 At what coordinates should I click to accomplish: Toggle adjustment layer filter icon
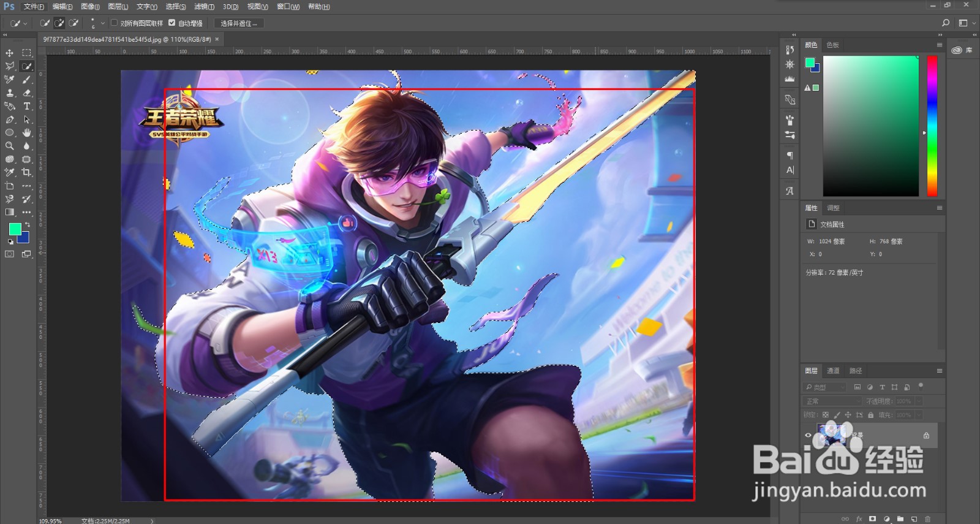tap(870, 387)
